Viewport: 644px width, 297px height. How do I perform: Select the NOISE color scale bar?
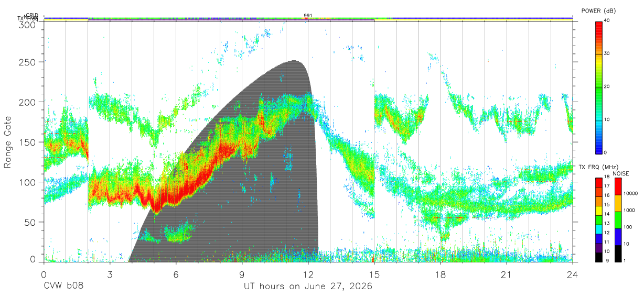click(618, 219)
